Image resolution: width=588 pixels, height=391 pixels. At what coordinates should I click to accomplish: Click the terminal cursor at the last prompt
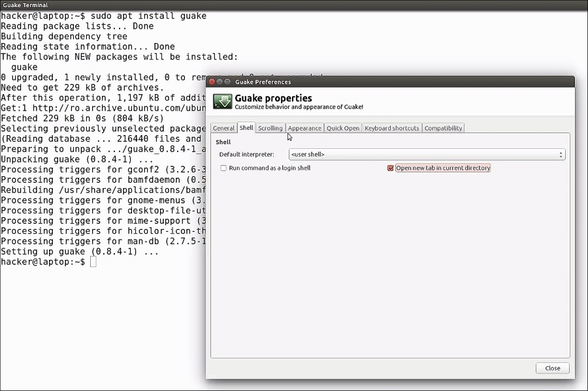pos(93,262)
